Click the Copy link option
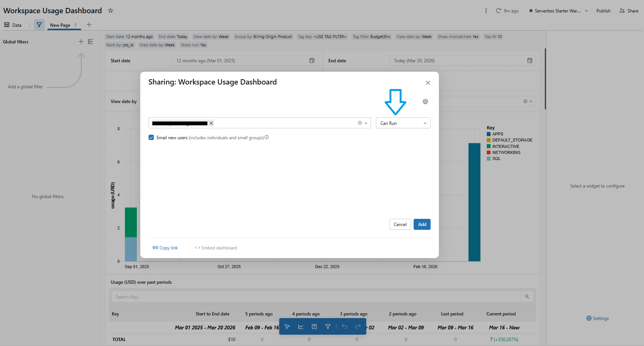644x346 pixels. 165,248
